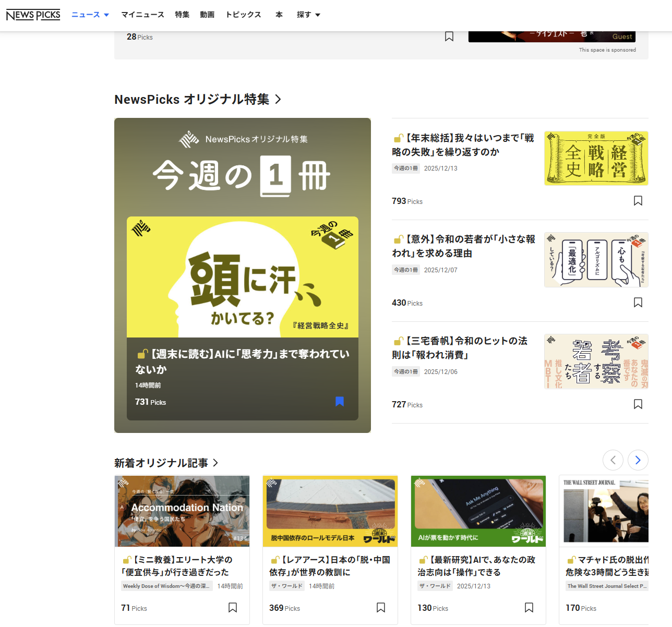This screenshot has width=672, height=627.
Task: Remove the blue bookmark on the featured AI article
Action: tap(340, 401)
